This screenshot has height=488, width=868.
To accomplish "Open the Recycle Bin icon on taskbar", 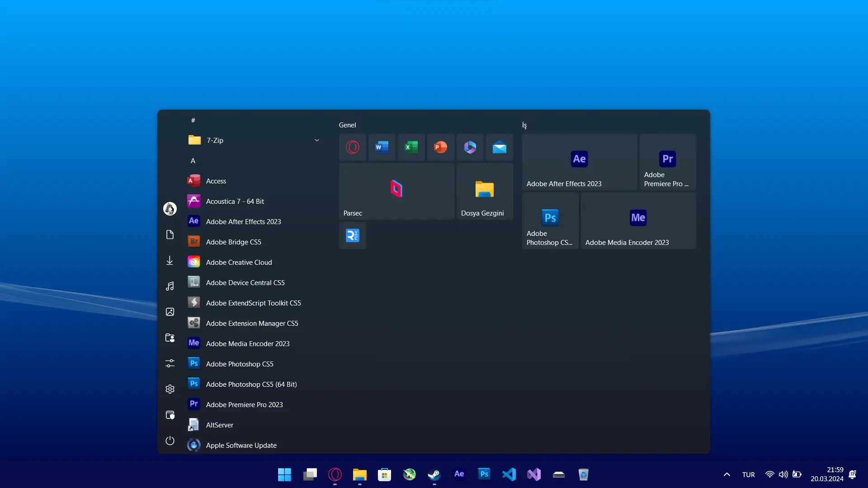I will point(584,474).
